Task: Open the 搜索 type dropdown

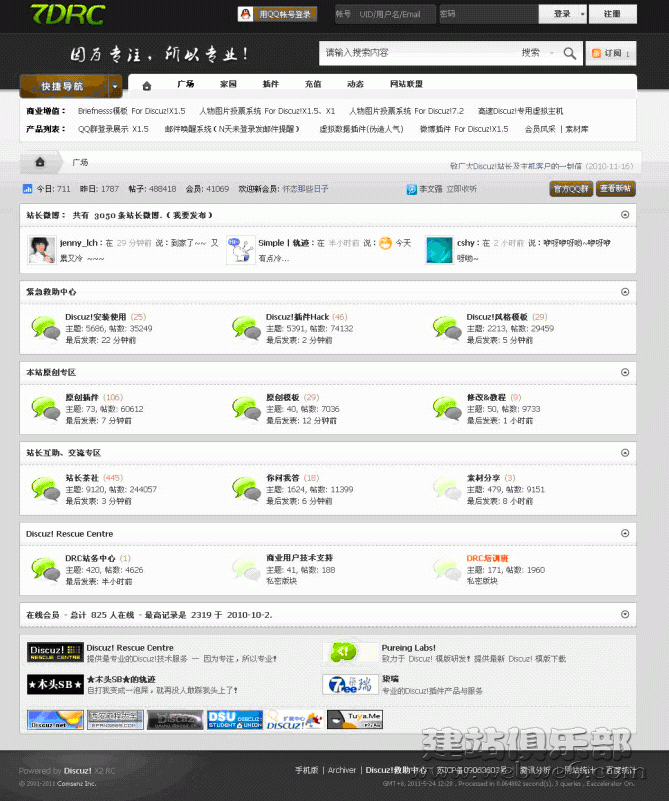Action: click(552, 53)
